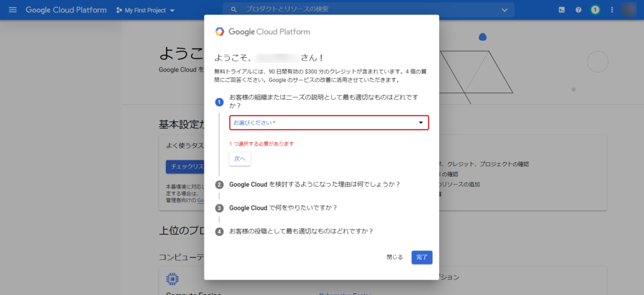
Task: Click the user account avatar
Action: point(628,10)
